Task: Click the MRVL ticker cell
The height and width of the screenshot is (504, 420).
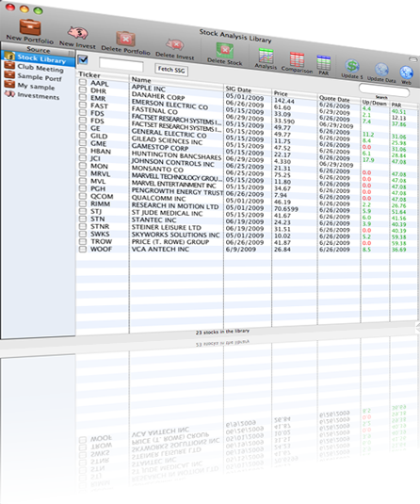Action: [100, 173]
